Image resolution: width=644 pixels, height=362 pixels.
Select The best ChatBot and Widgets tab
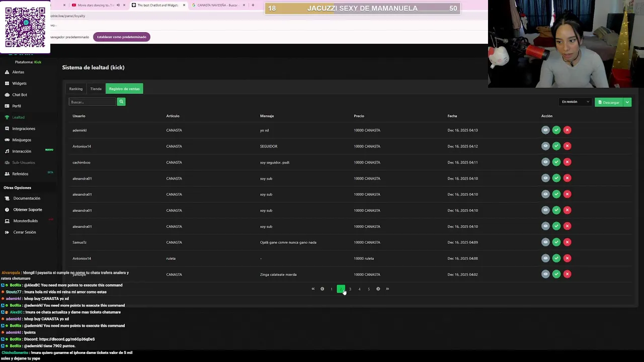(x=158, y=5)
